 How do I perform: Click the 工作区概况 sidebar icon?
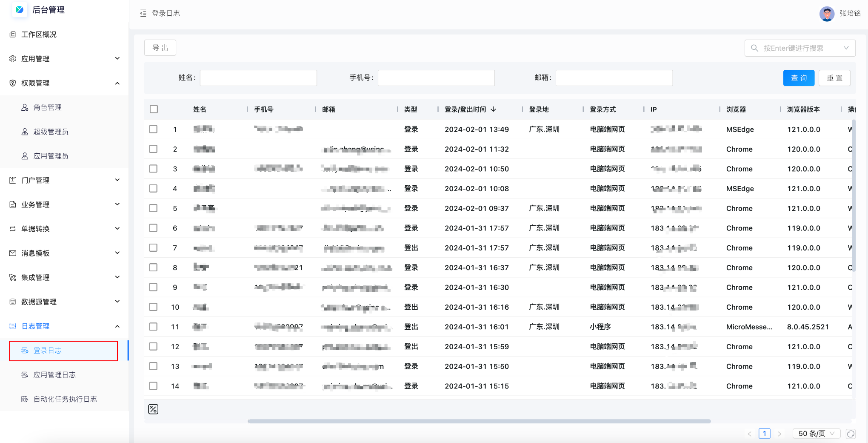tap(13, 35)
